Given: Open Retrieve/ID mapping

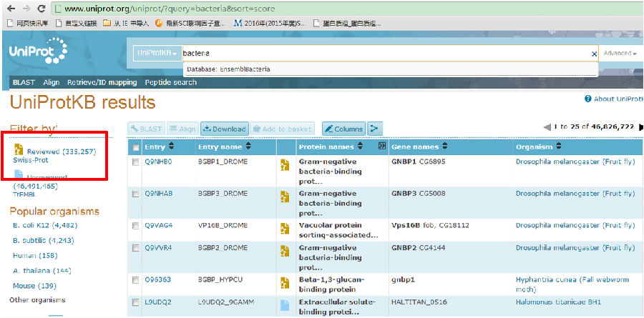Looking at the screenshot, I should [102, 82].
